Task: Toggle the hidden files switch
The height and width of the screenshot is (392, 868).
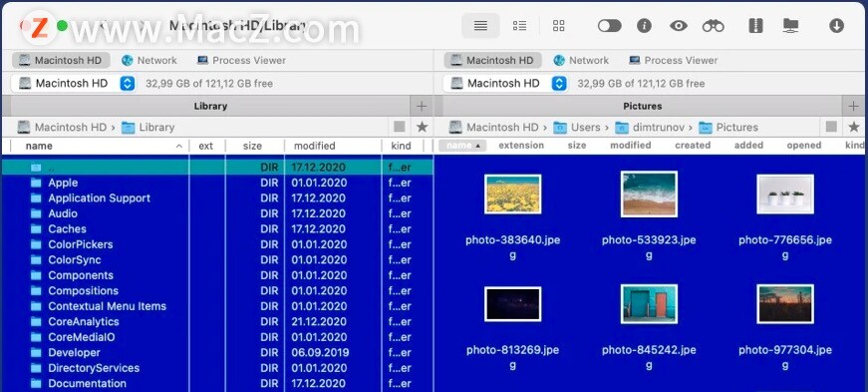Action: [x=609, y=26]
